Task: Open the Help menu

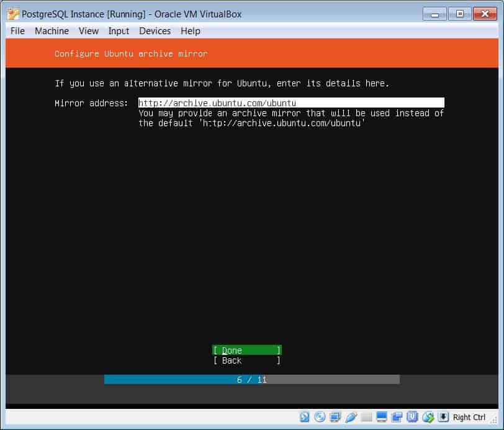Action: 191,31
